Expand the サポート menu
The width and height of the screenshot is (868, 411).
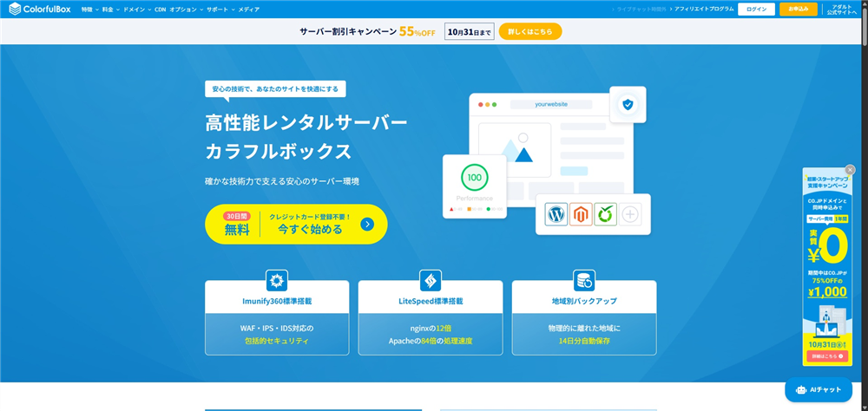click(220, 10)
